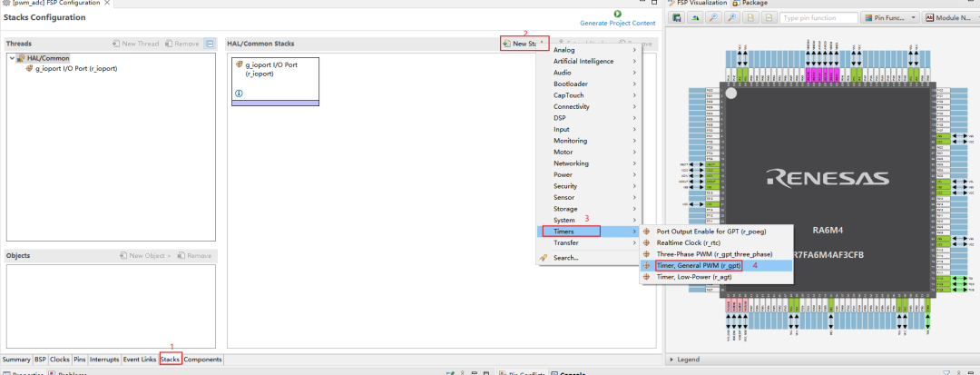Open the Module Name dropdown

(952, 18)
